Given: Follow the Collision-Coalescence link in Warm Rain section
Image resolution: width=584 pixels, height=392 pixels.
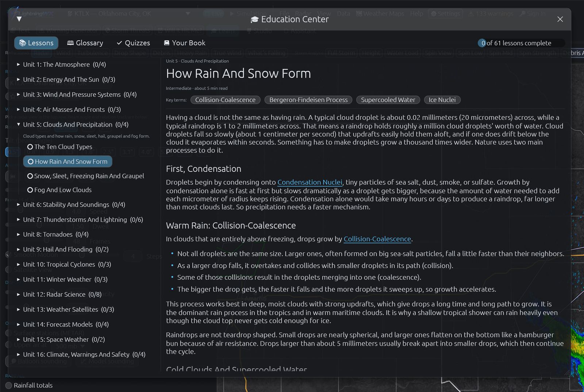Looking at the screenshot, I should click(377, 239).
